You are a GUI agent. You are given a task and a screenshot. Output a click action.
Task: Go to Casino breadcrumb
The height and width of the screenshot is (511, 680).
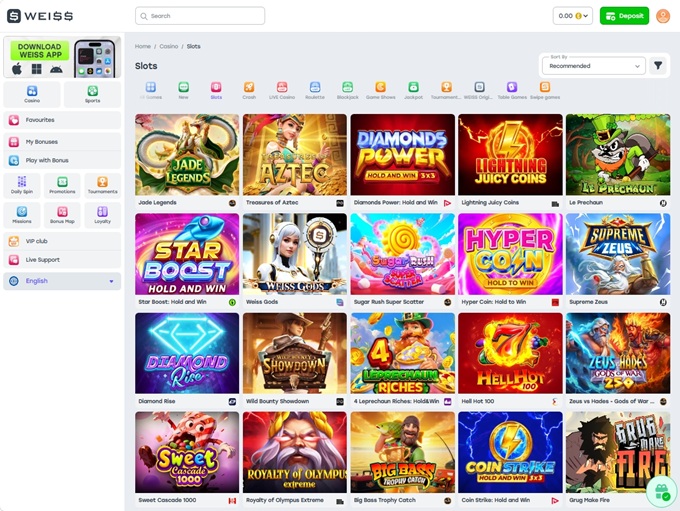(169, 46)
